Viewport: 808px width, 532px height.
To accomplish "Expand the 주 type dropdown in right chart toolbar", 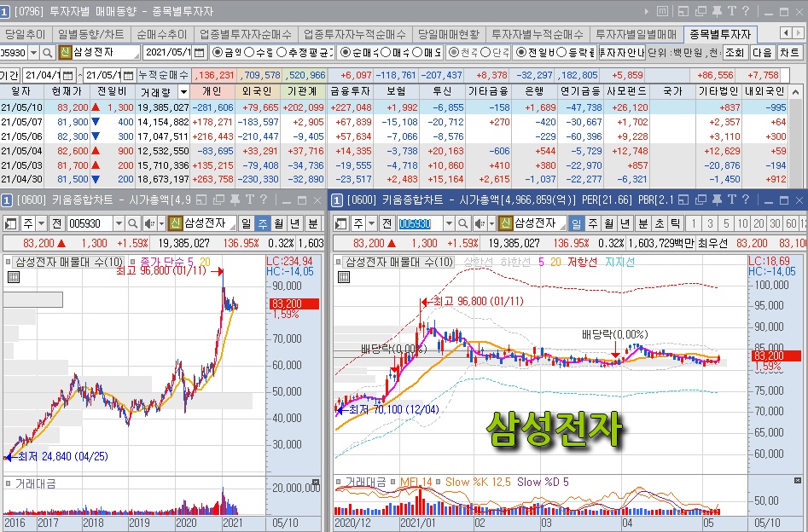I will (371, 223).
